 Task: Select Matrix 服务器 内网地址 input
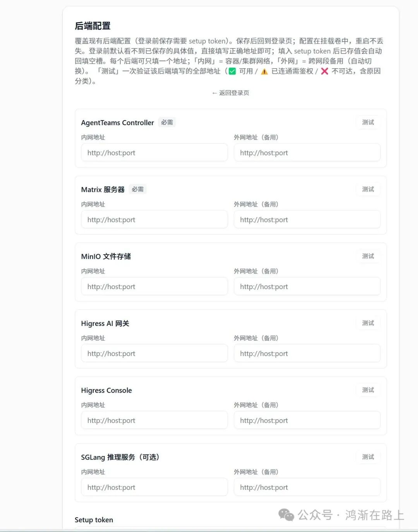pyautogui.click(x=154, y=220)
